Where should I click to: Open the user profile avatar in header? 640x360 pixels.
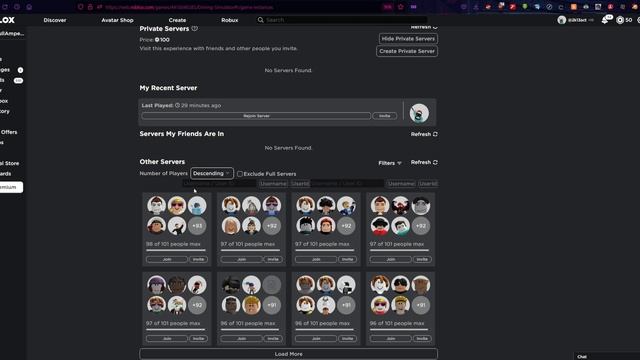[x=562, y=20]
